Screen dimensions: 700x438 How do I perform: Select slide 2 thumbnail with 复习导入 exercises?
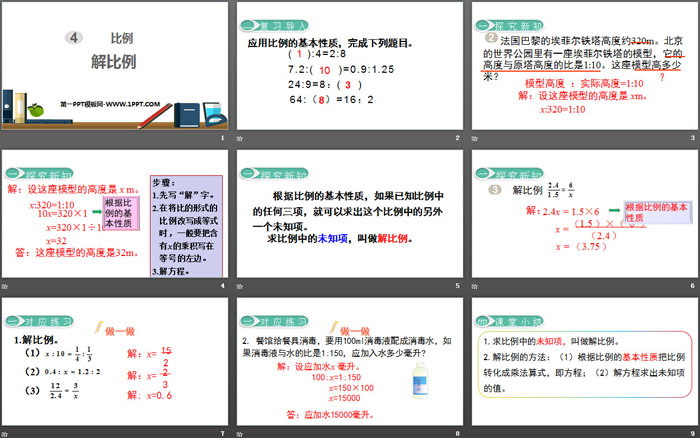click(x=350, y=66)
